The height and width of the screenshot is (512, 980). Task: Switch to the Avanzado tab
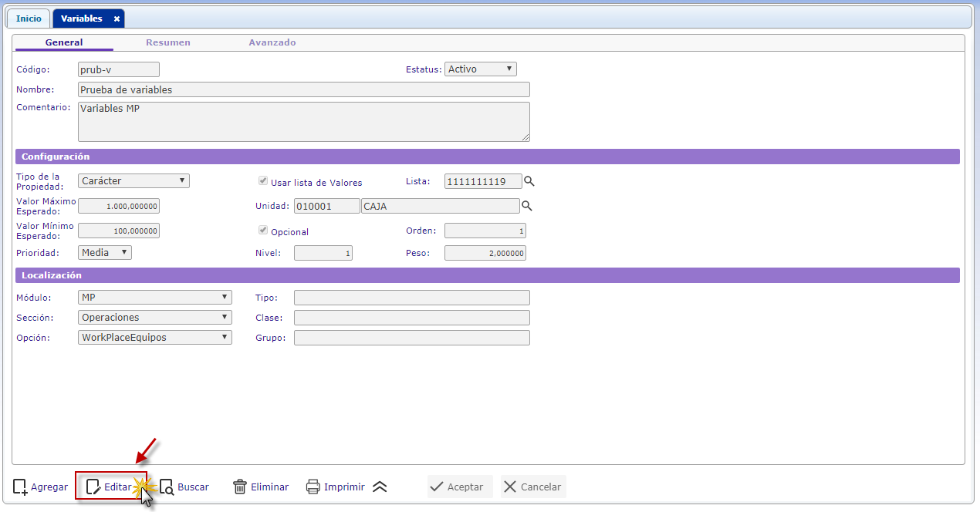point(272,42)
